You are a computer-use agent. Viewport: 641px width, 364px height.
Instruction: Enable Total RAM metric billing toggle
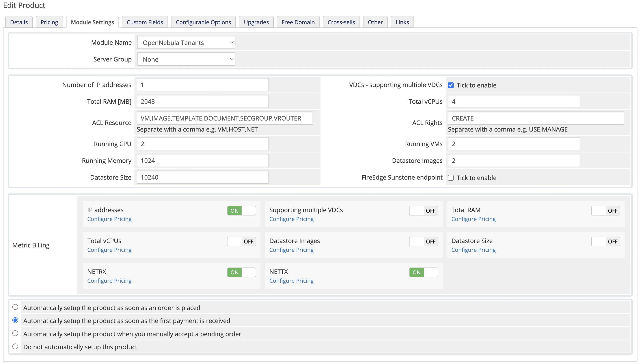(605, 210)
